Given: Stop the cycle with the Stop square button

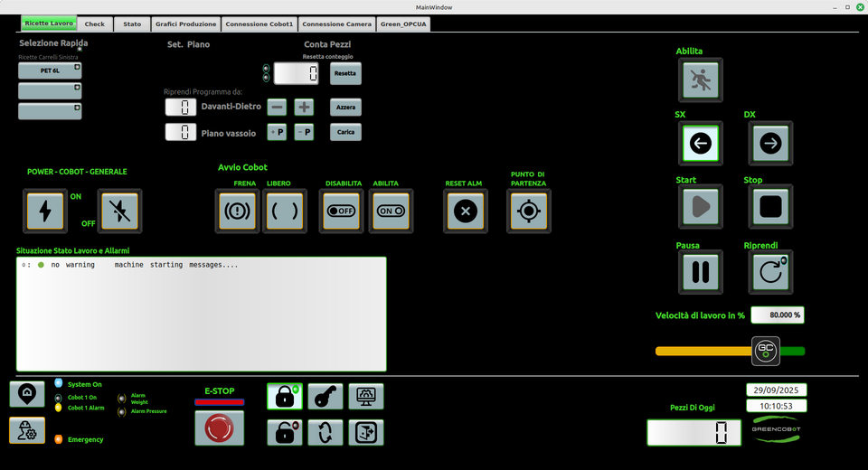Looking at the screenshot, I should tap(770, 206).
